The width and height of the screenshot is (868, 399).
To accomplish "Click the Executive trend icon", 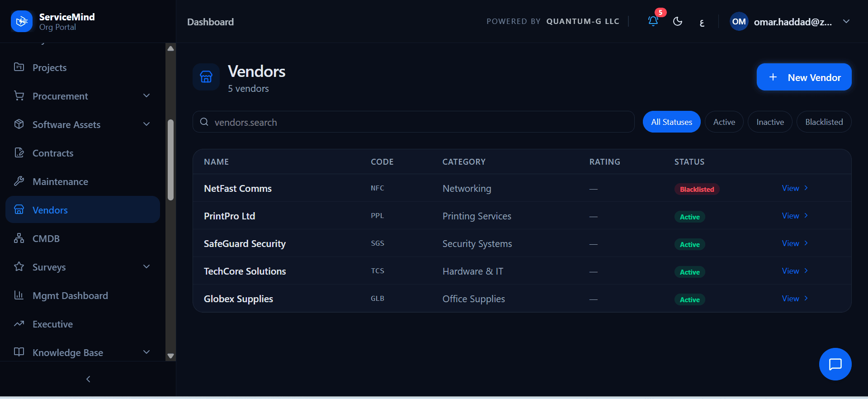I will point(19,323).
